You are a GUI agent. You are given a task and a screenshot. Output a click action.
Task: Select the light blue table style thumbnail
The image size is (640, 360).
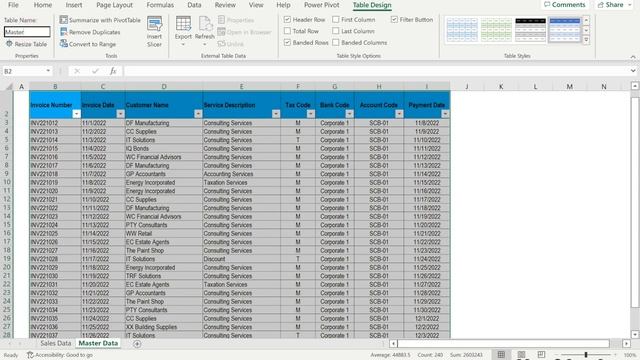(462, 29)
